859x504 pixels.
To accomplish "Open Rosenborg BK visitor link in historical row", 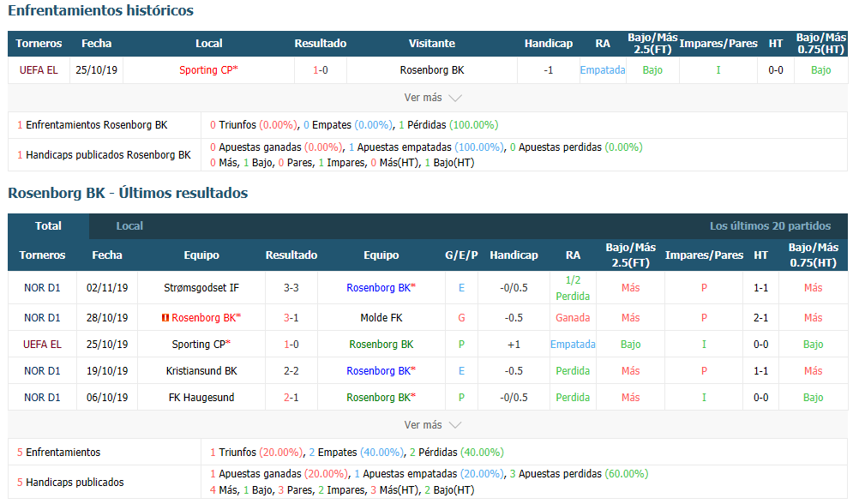I will (x=432, y=70).
